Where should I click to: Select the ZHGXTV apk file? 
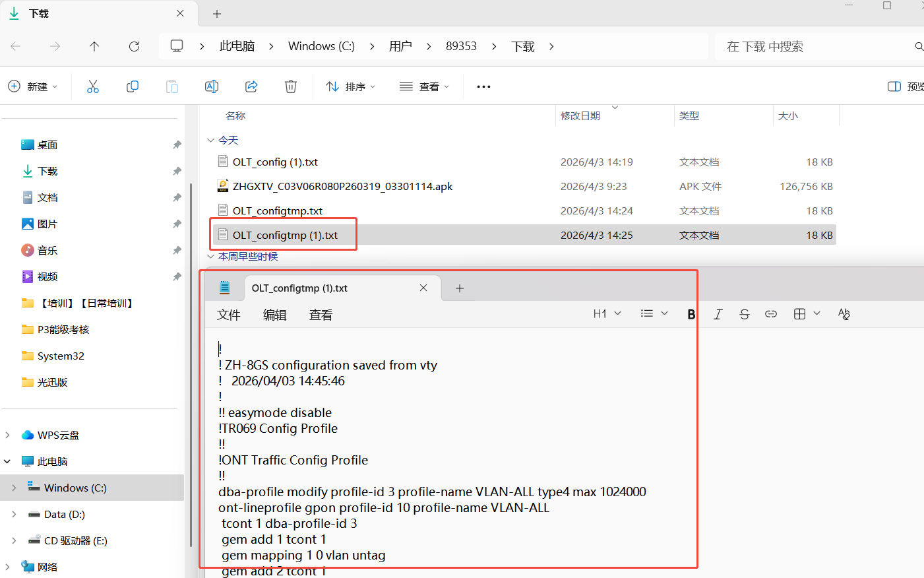(342, 187)
